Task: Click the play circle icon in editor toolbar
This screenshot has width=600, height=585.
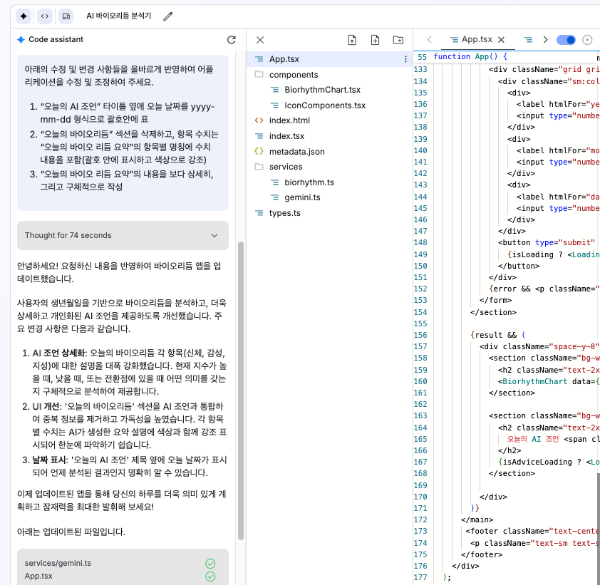Action: (x=587, y=40)
